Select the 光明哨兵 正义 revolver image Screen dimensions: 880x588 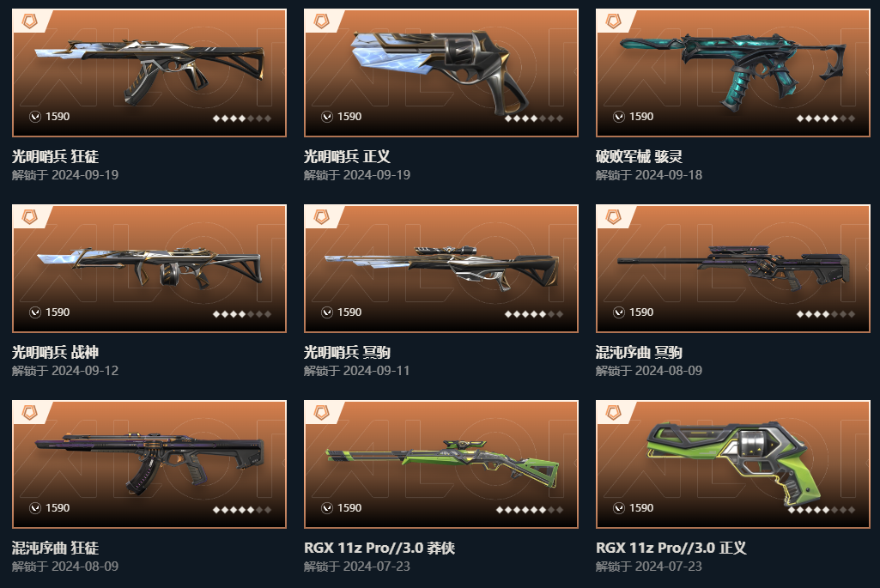tap(441, 73)
